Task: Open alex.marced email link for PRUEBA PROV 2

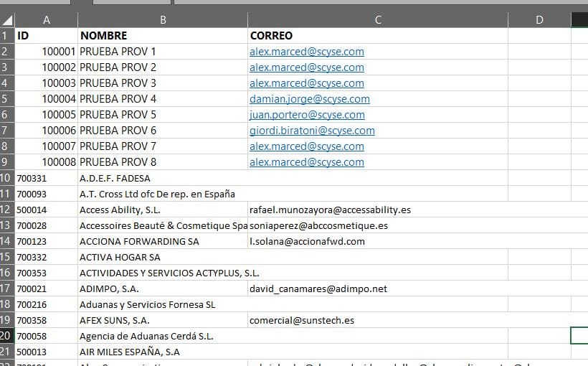Action: click(307, 67)
